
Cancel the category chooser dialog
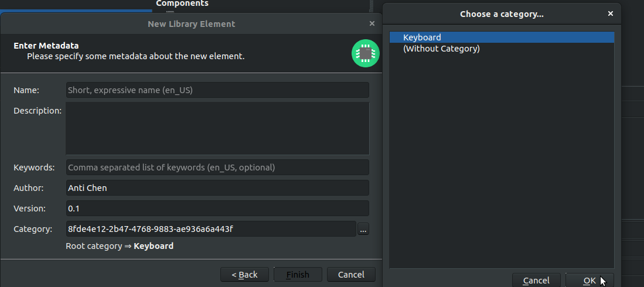[x=536, y=281]
